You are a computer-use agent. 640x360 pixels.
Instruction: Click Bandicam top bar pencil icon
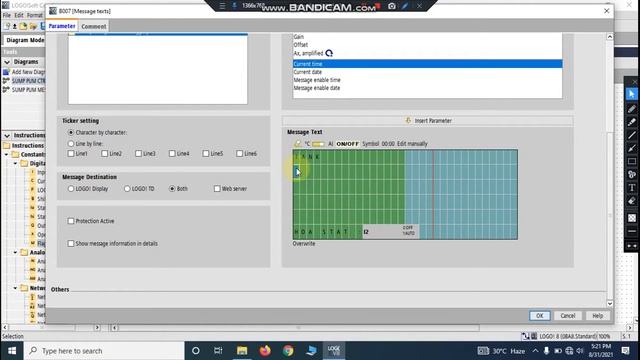click(405, 6)
